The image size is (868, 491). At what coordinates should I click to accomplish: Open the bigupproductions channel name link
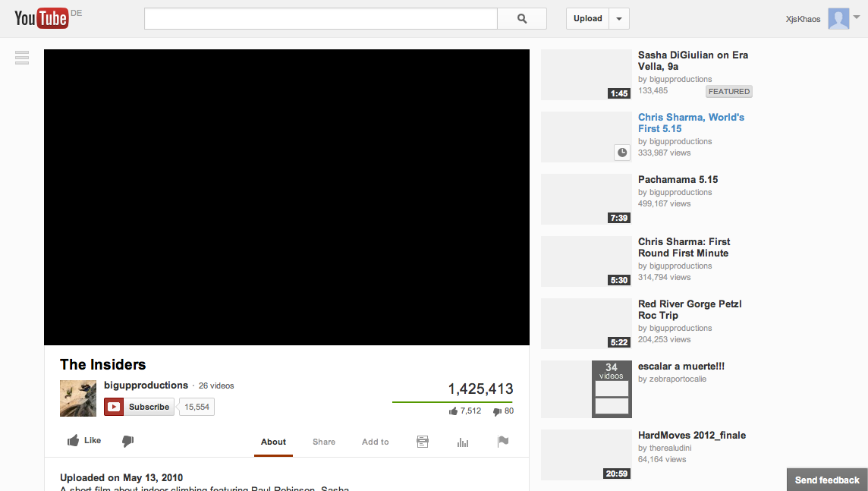[146, 386]
